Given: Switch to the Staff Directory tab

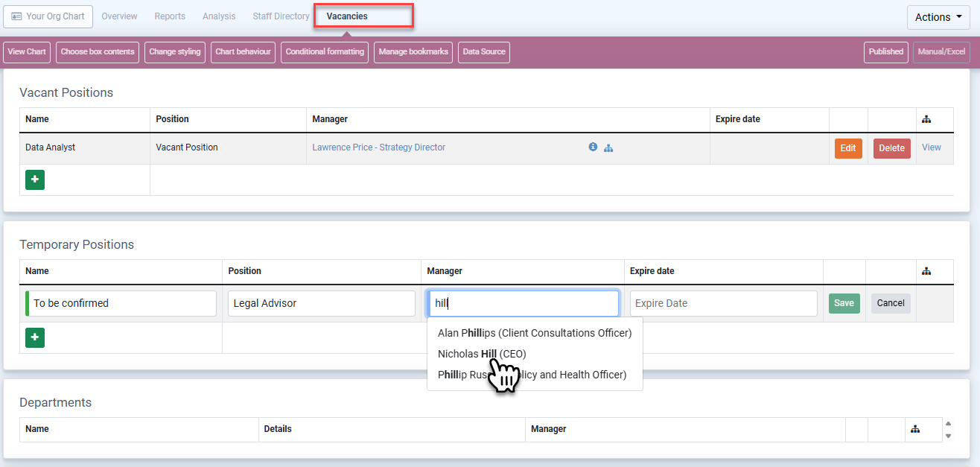Looking at the screenshot, I should [x=281, y=16].
